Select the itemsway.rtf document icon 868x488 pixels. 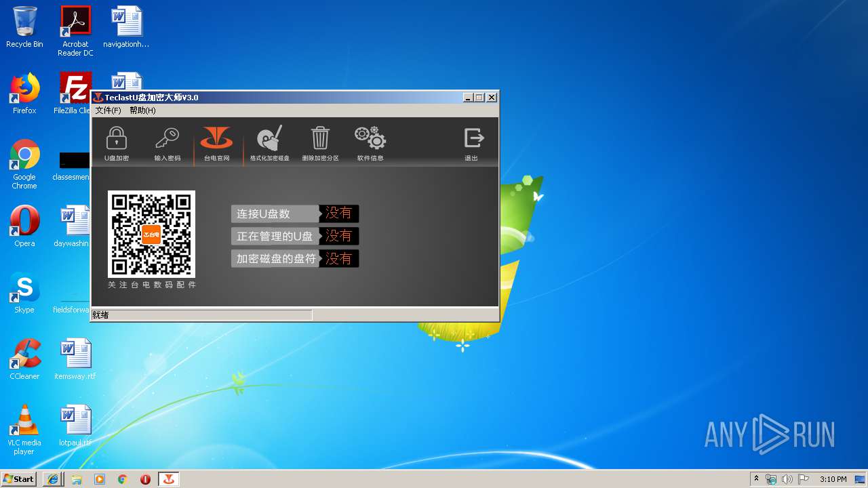[75, 359]
